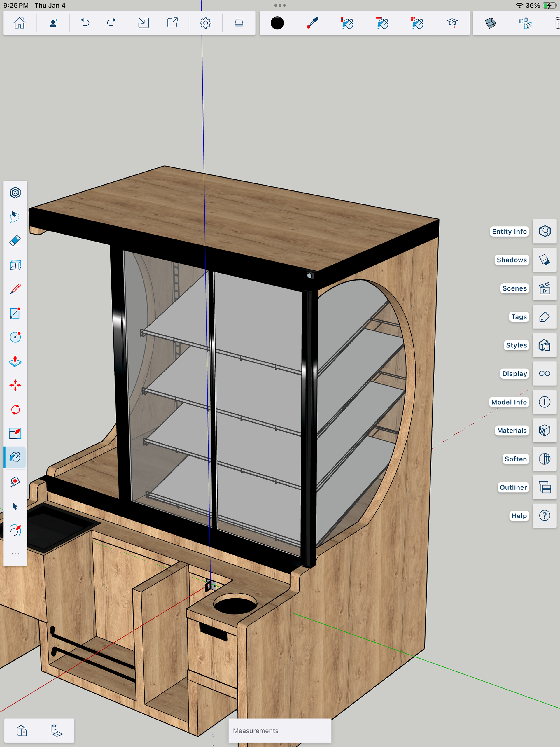Select the Eraser tool
The width and height of the screenshot is (560, 747).
click(15, 241)
